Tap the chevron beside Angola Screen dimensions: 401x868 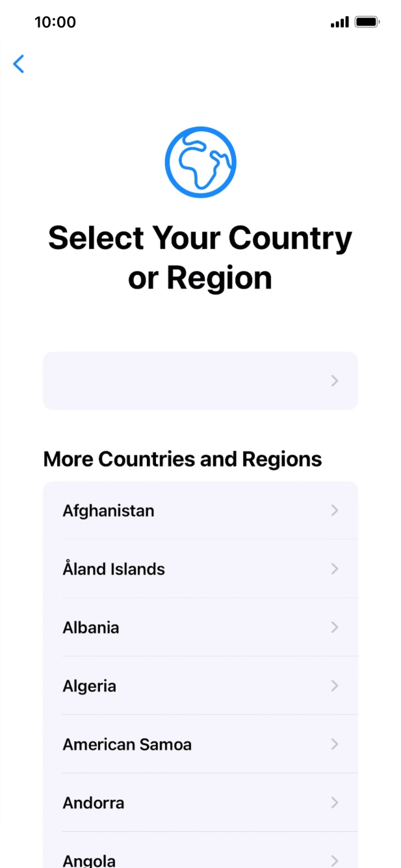coord(335,858)
